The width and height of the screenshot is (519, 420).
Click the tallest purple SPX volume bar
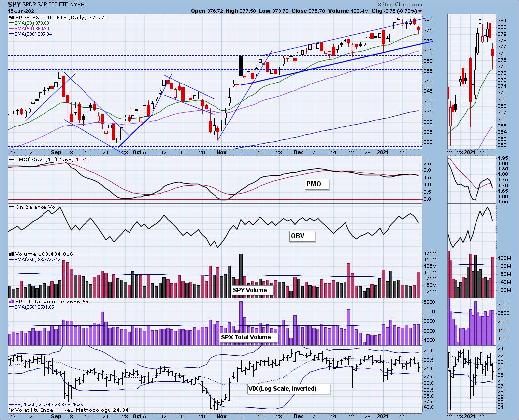pyautogui.click(x=241, y=323)
